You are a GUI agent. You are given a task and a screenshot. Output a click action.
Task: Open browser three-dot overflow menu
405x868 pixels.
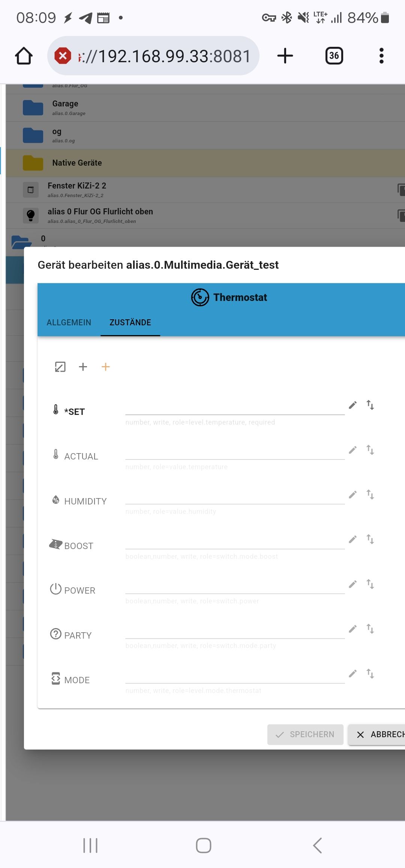click(381, 56)
